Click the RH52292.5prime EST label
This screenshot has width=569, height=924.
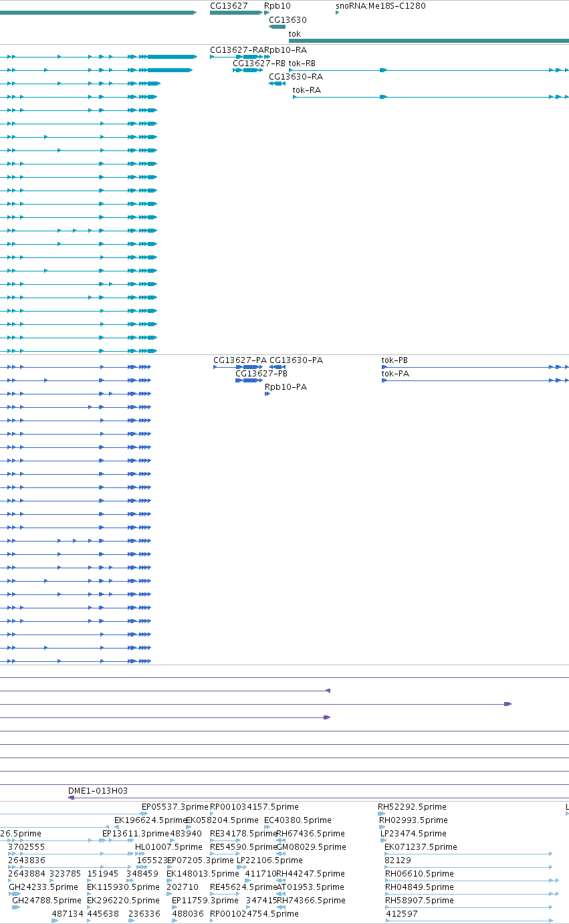click(x=412, y=806)
